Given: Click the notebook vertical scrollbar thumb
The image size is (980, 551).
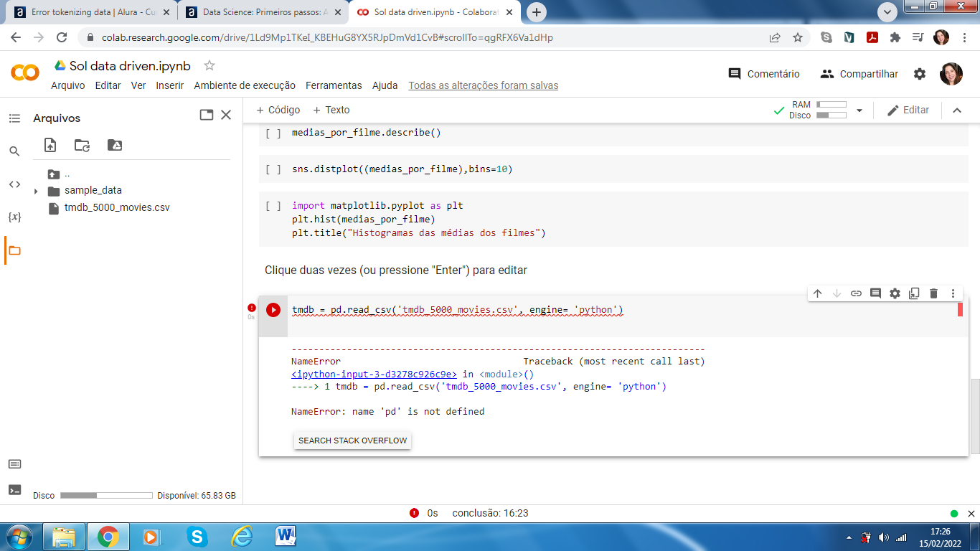Looking at the screenshot, I should tap(975, 416).
